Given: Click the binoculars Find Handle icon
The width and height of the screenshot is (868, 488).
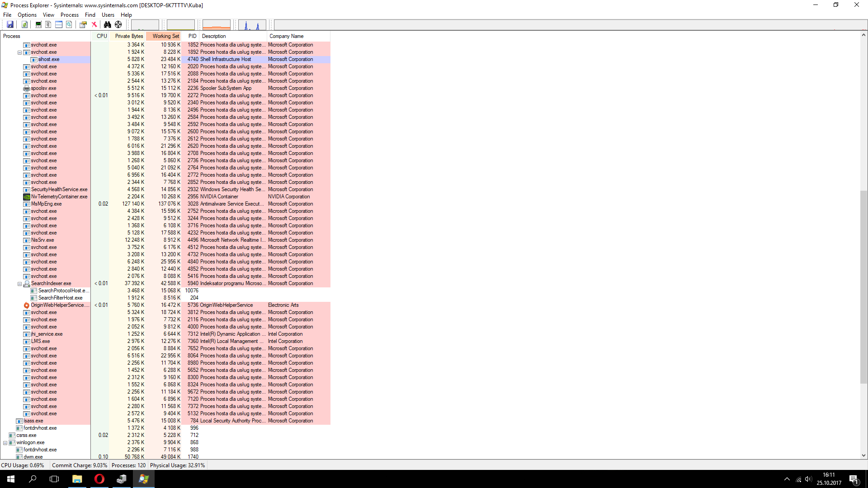Looking at the screenshot, I should coord(107,24).
